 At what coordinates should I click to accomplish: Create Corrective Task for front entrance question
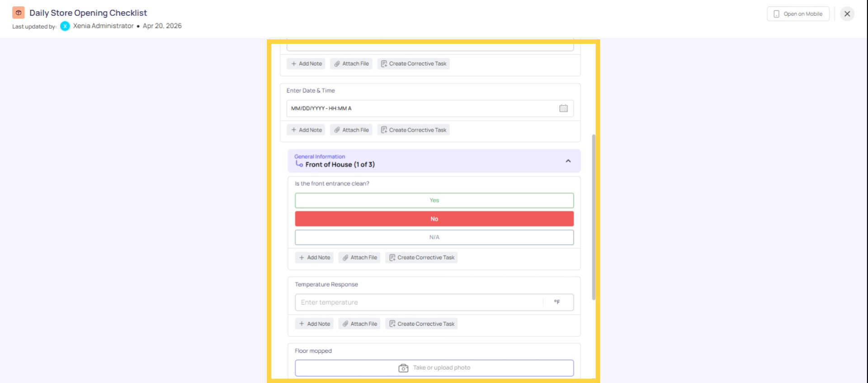(421, 257)
